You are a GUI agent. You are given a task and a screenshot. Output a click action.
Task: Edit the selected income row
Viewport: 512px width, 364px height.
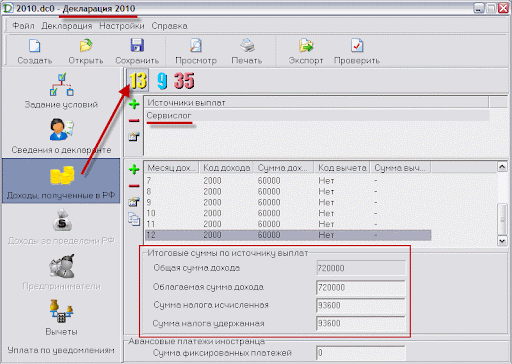click(134, 202)
